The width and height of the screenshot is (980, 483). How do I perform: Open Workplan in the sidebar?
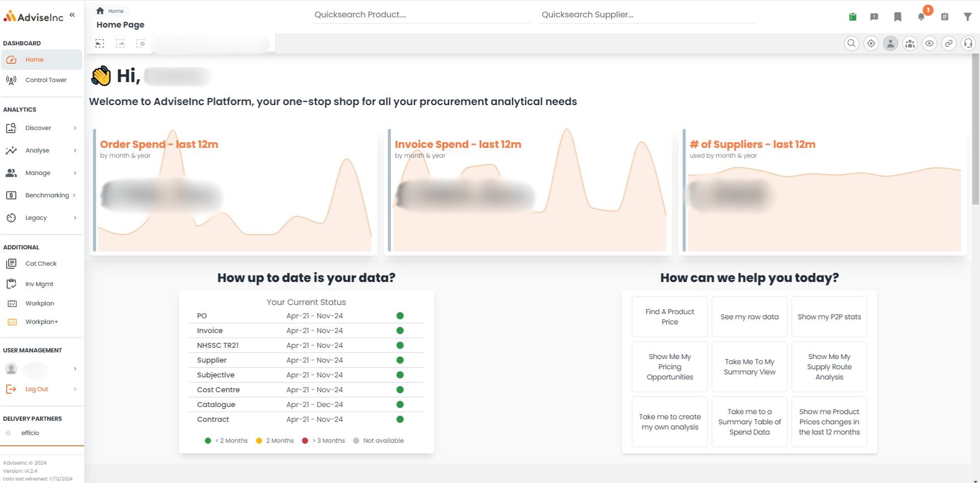[41, 303]
